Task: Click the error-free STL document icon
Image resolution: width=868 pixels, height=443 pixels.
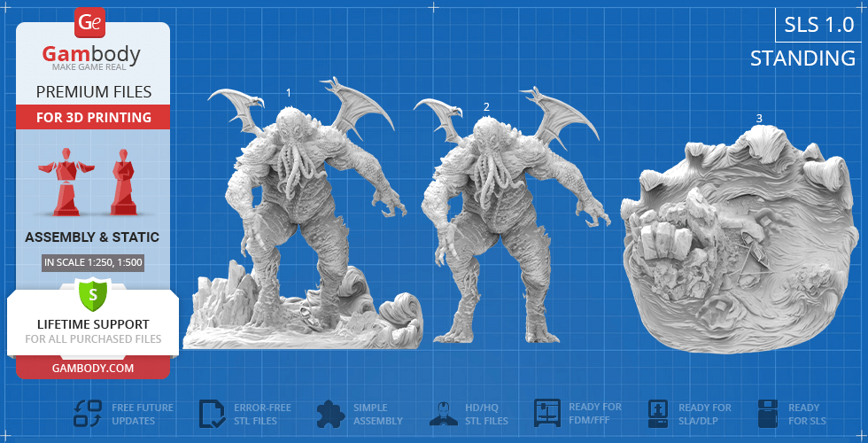Action: tap(212, 414)
